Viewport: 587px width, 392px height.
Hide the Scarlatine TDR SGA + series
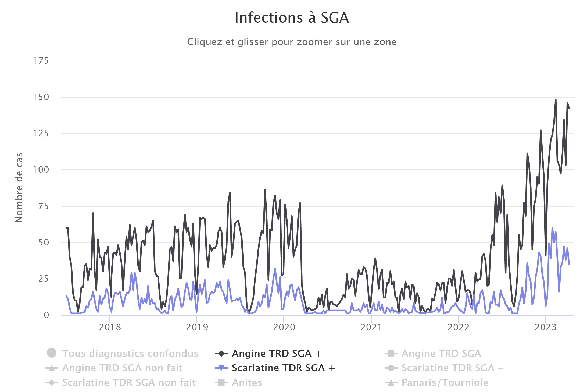click(x=283, y=368)
